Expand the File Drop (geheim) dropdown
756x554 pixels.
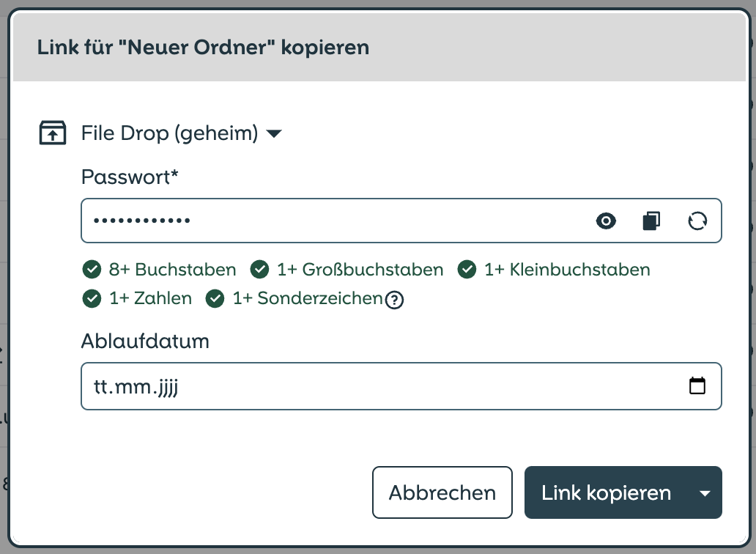click(x=274, y=133)
